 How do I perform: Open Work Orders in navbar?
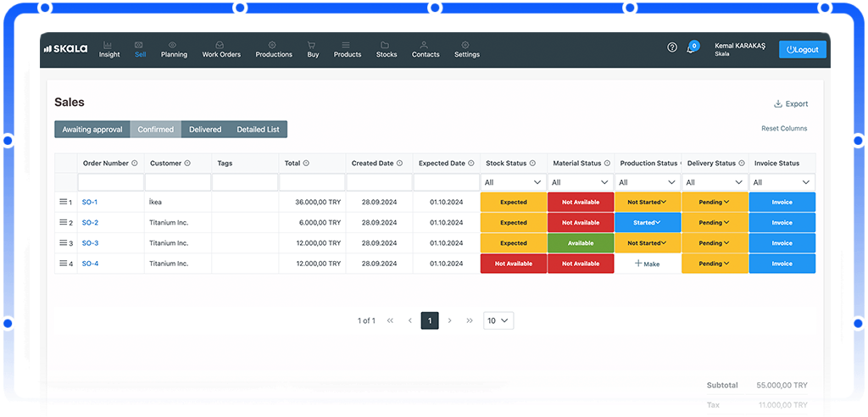click(x=221, y=50)
